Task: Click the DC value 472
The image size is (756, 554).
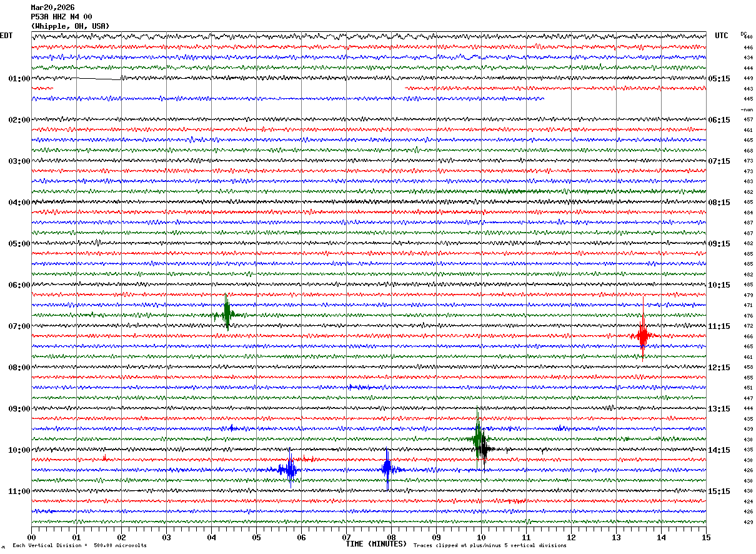Action: point(749,326)
